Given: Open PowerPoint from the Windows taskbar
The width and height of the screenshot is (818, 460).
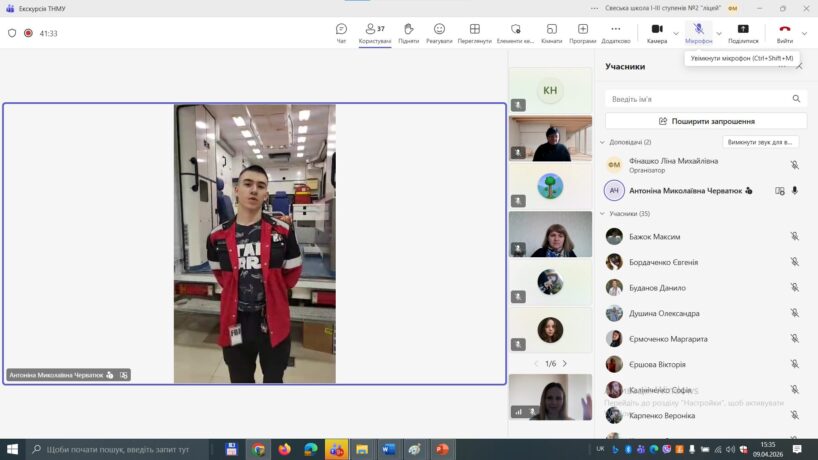Looking at the screenshot, I should [x=441, y=449].
